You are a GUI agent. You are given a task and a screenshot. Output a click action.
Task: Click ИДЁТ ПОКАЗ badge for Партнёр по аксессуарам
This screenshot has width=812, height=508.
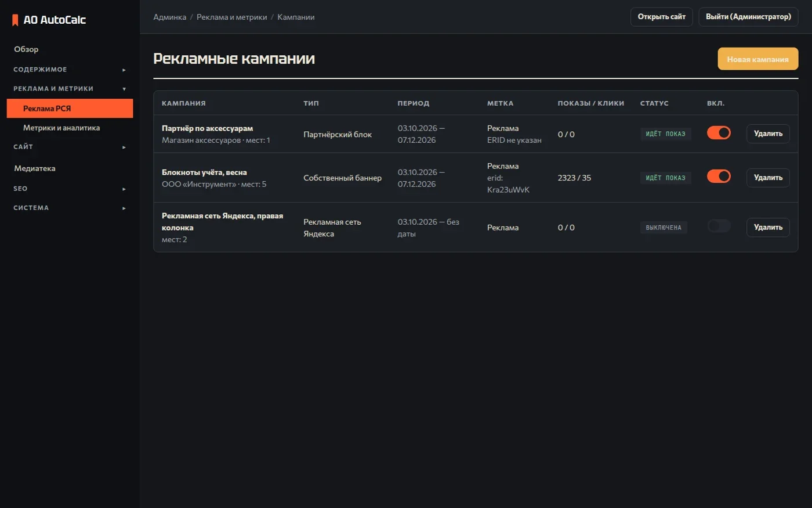click(x=665, y=134)
